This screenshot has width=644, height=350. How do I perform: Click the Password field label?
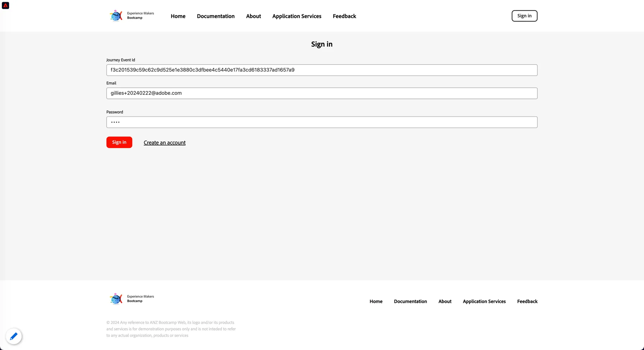coord(115,112)
